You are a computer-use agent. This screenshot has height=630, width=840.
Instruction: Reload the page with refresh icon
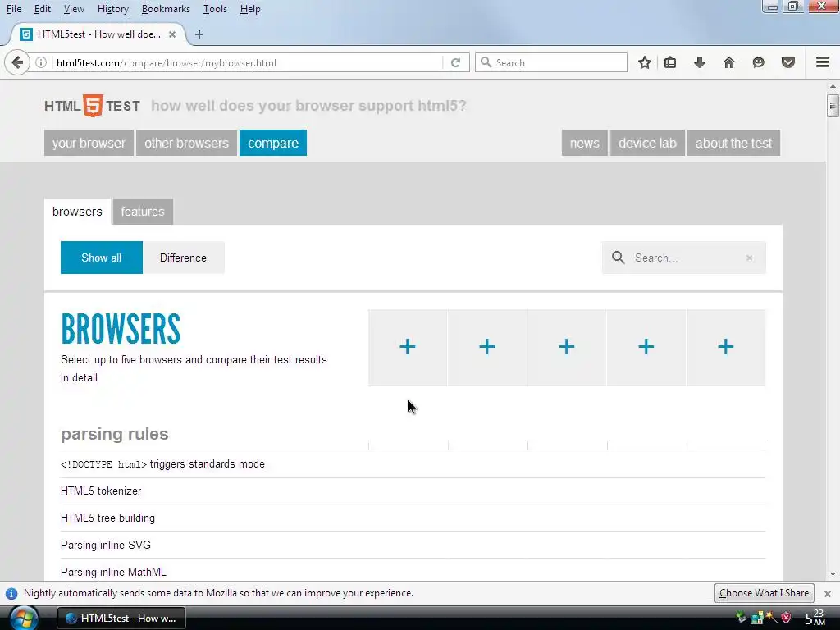[x=455, y=62]
